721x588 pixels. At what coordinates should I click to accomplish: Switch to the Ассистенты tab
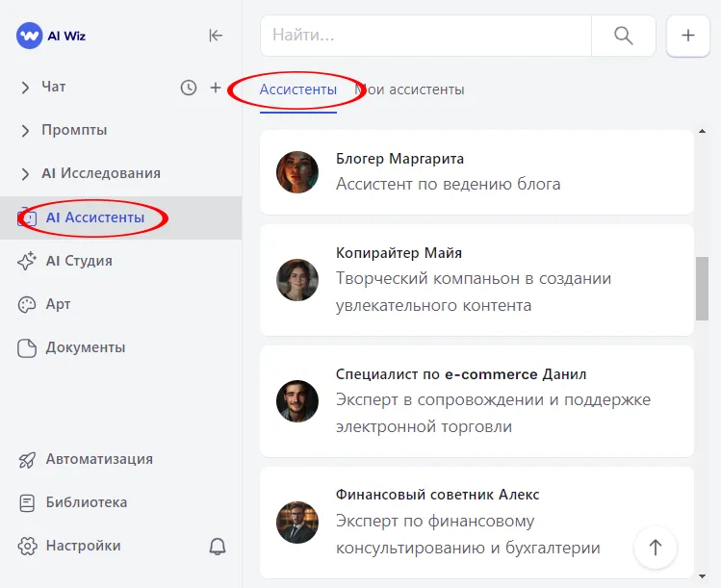pyautogui.click(x=298, y=89)
